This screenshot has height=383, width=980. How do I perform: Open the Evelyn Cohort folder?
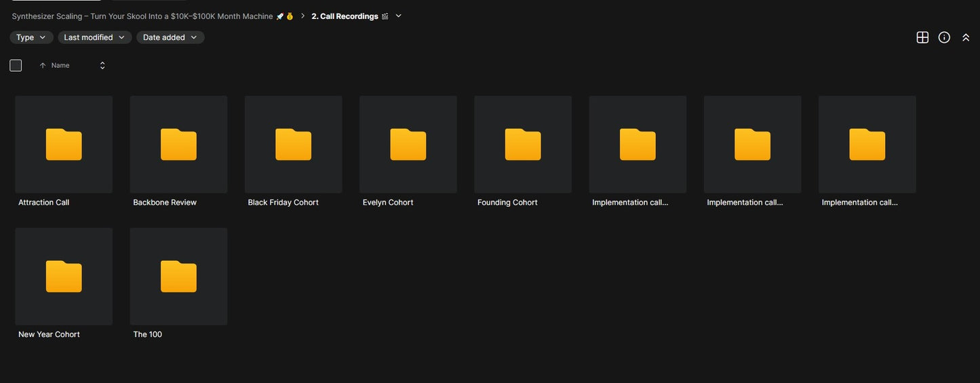click(x=408, y=144)
